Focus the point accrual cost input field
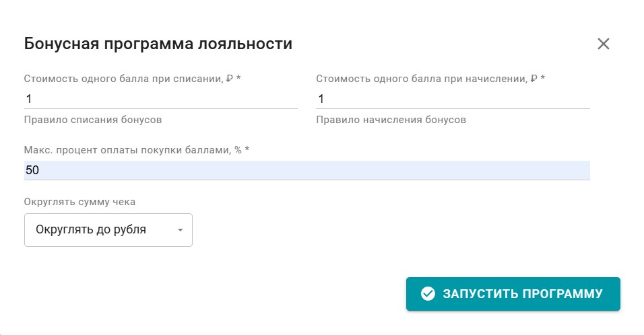 click(453, 99)
